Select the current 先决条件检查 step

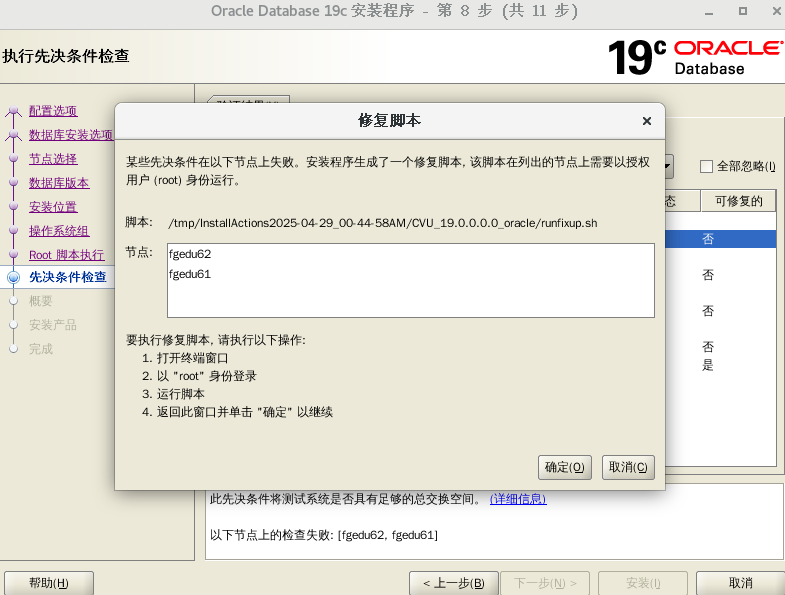pyautogui.click(x=68, y=277)
